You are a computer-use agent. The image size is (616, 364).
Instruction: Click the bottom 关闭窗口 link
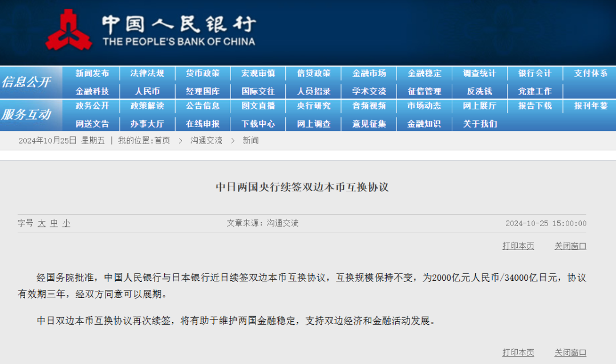[570, 353]
